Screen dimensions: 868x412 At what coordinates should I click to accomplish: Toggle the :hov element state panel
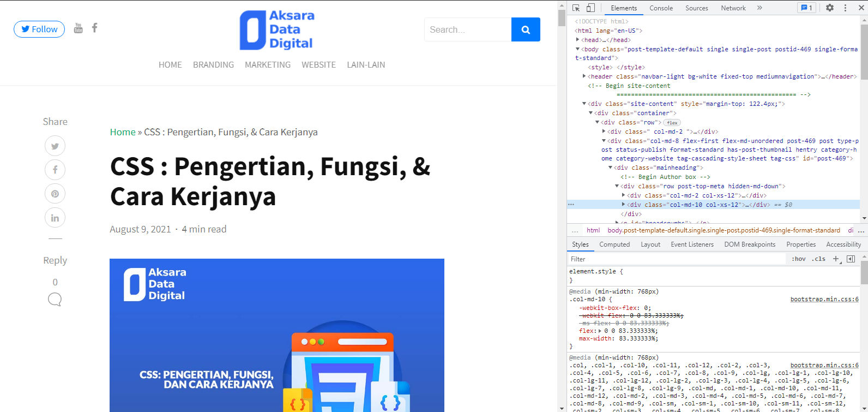pyautogui.click(x=799, y=259)
